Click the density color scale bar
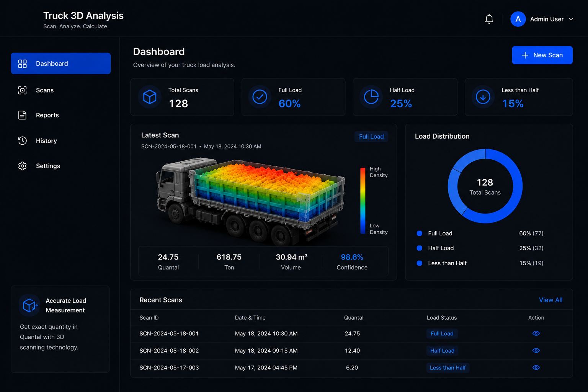Screen dimensions: 588x392 pos(363,201)
